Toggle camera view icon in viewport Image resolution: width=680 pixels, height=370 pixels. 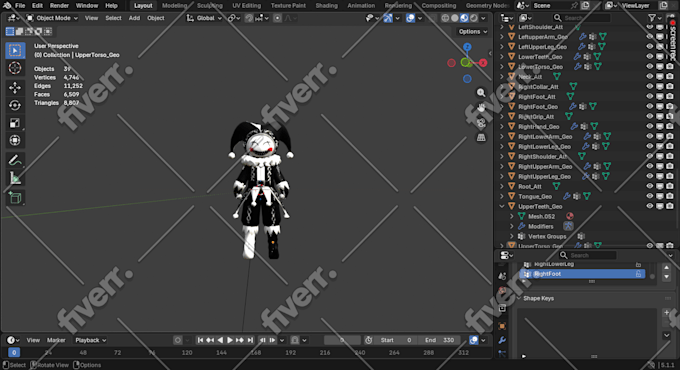(x=481, y=123)
